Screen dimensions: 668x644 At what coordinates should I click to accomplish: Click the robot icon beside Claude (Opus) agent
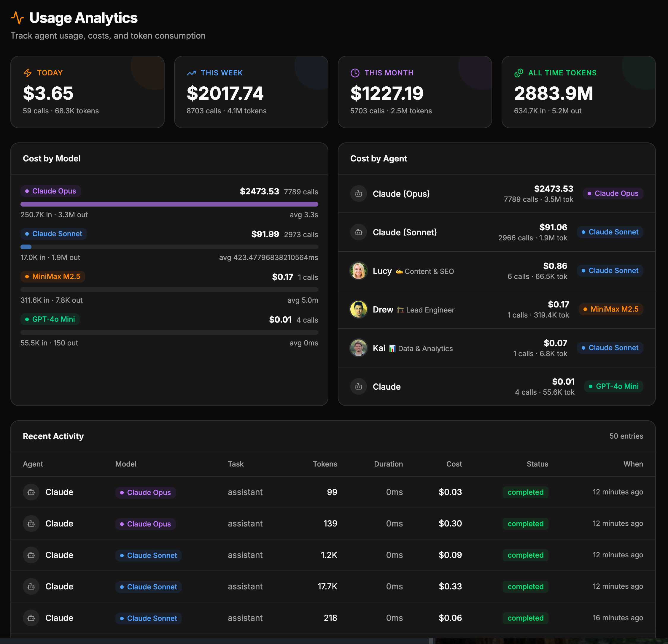[358, 193]
